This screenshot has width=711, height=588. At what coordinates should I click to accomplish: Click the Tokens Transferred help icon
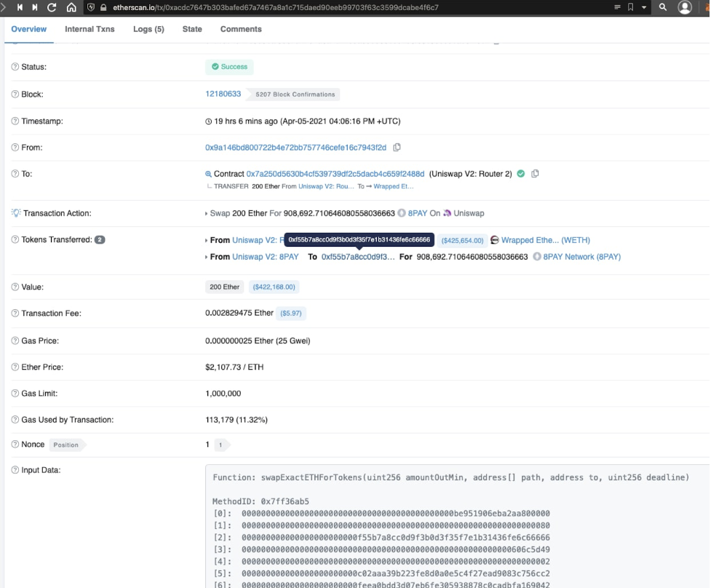pyautogui.click(x=15, y=239)
